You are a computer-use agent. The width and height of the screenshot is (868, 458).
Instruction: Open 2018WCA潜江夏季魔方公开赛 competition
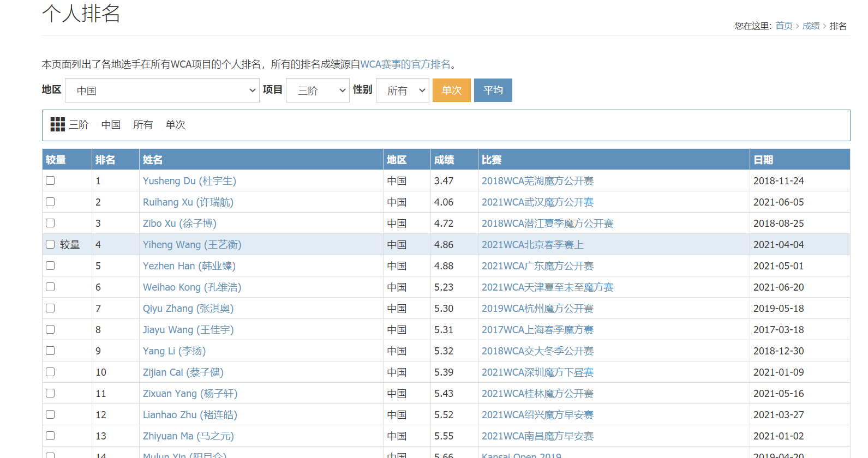click(548, 223)
